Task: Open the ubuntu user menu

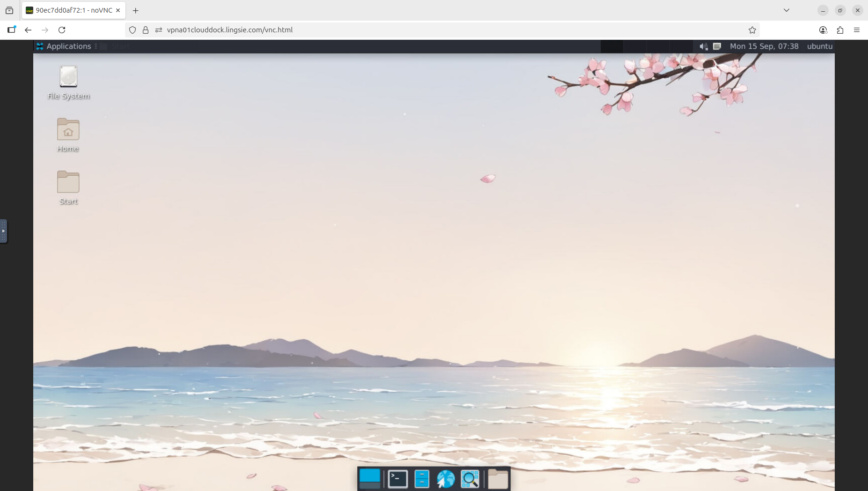Action: click(819, 46)
